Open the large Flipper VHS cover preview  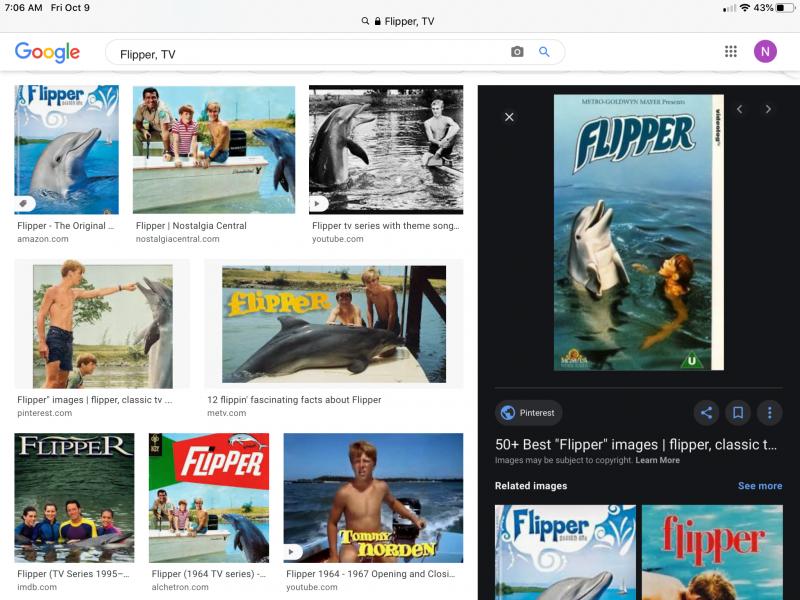638,232
